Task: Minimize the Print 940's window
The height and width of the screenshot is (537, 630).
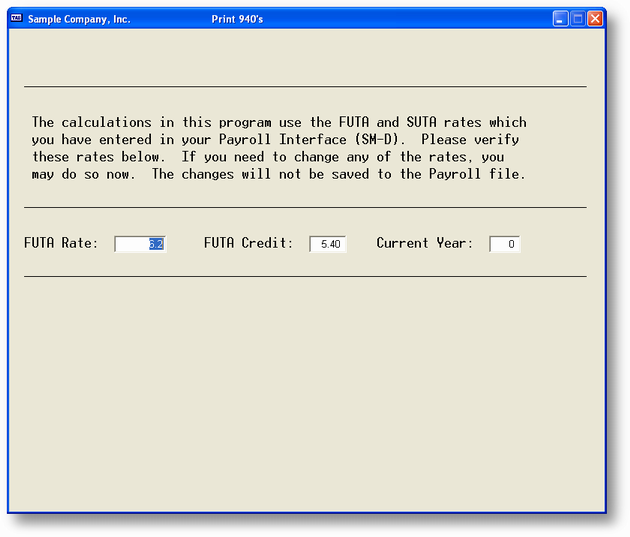Action: (560, 19)
